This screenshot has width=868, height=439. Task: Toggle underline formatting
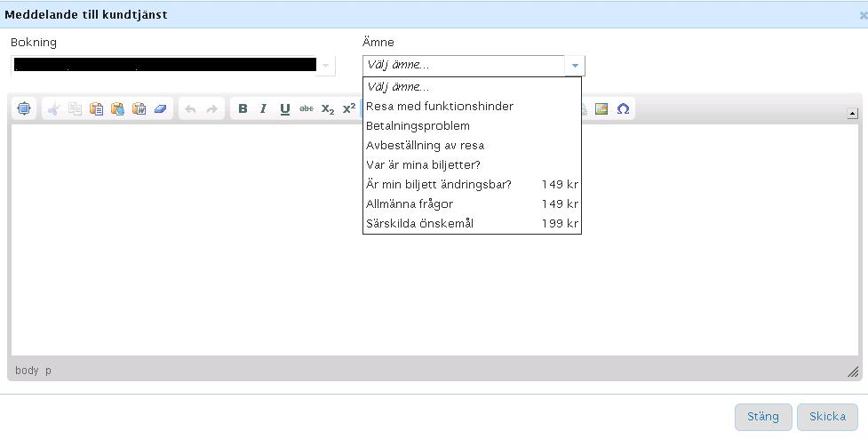(285, 108)
